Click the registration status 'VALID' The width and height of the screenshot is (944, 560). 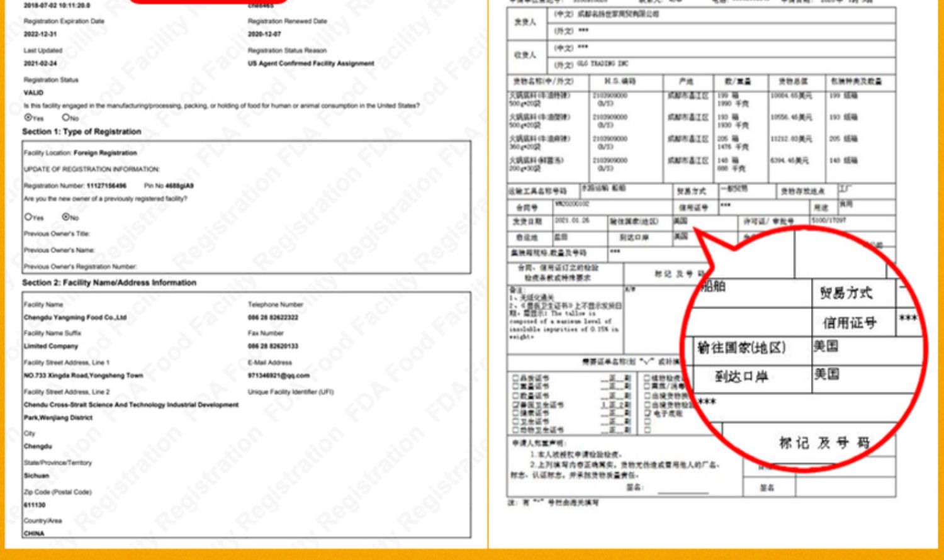click(x=34, y=93)
